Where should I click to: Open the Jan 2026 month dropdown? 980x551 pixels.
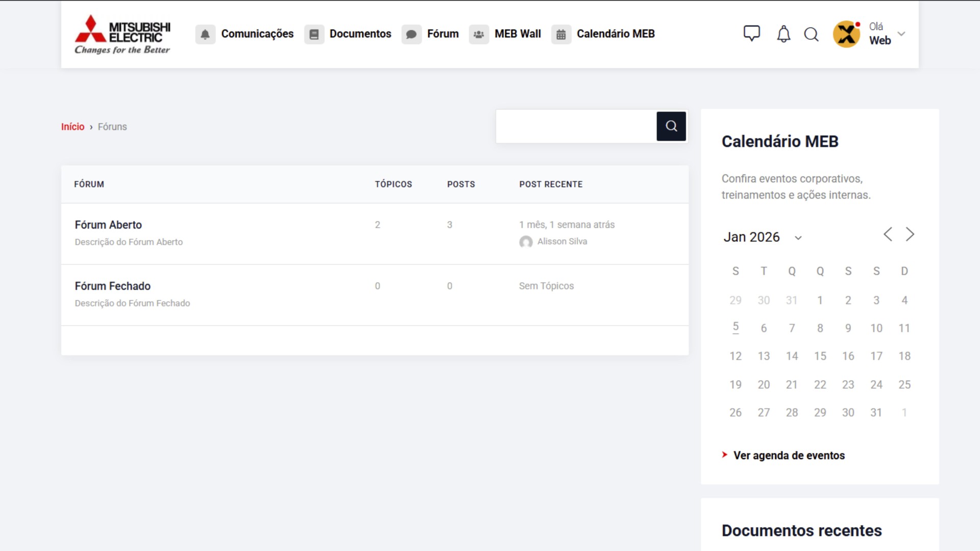point(798,238)
